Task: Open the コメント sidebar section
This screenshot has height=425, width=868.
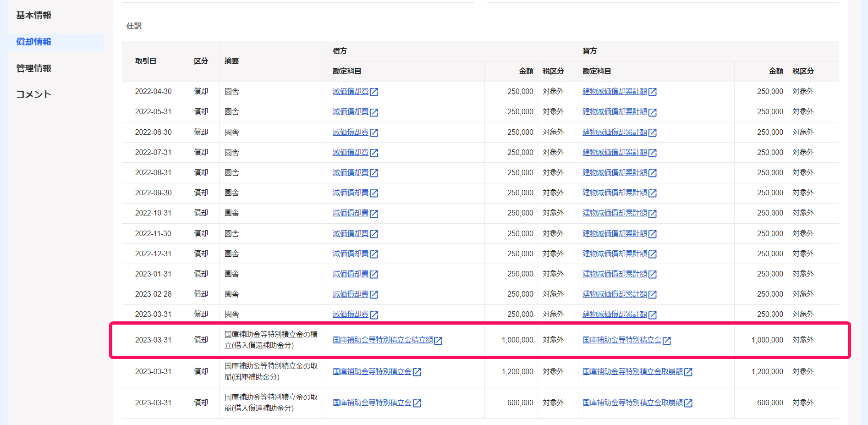Action: [x=33, y=94]
